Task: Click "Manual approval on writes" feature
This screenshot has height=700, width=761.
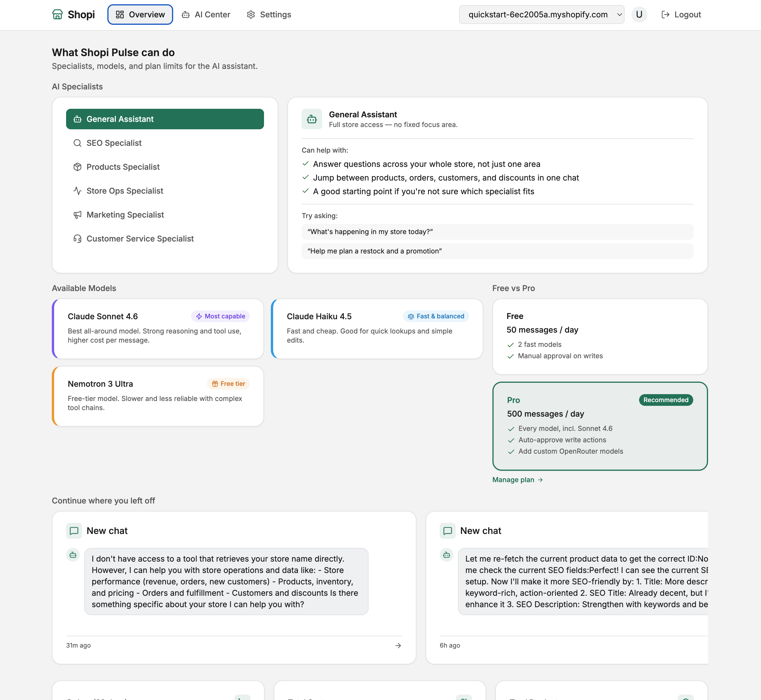Action: pos(560,356)
